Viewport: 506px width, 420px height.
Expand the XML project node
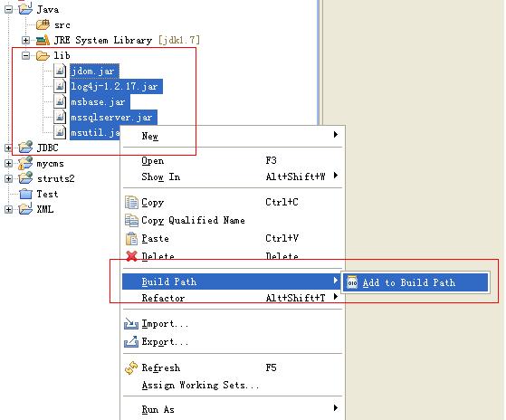[8, 209]
